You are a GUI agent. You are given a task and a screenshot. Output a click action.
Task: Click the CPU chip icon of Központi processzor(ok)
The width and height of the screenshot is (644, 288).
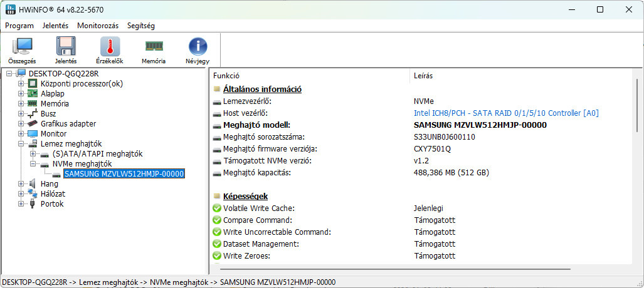click(x=33, y=84)
